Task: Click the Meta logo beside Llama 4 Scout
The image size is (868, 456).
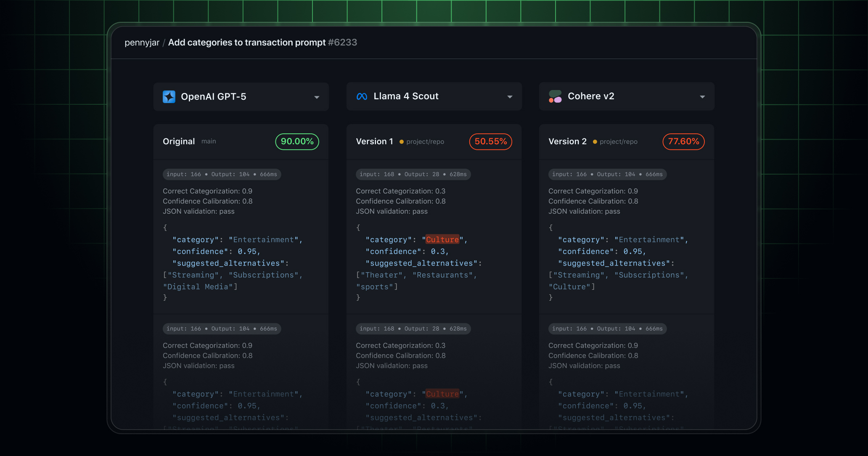Action: pos(362,96)
